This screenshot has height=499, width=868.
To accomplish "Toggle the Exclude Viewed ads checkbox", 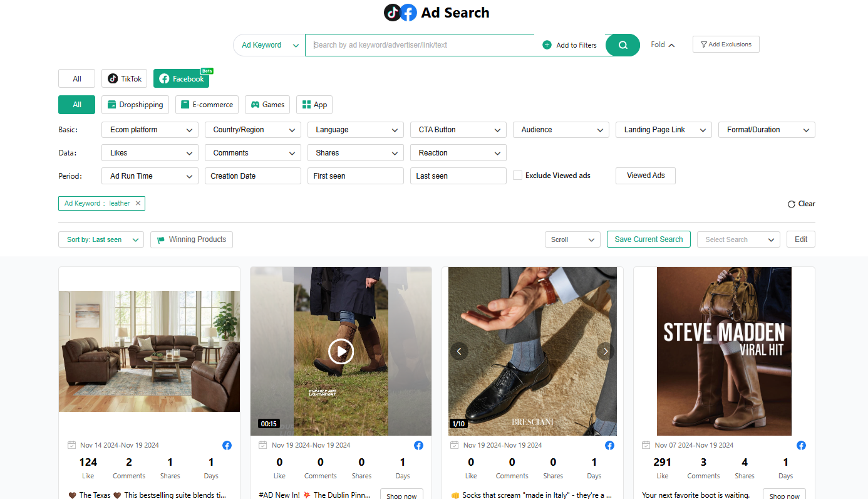I will click(x=517, y=176).
